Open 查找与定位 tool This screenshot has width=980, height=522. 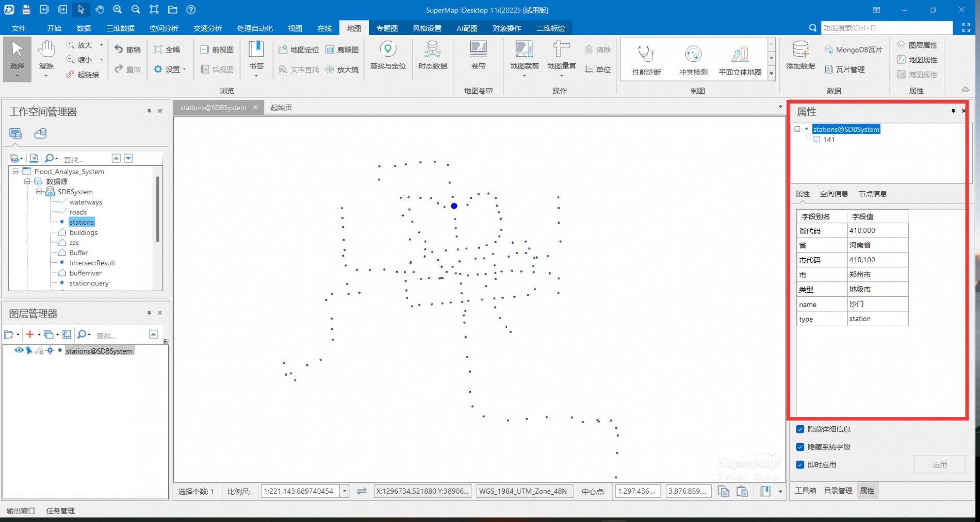click(x=388, y=56)
